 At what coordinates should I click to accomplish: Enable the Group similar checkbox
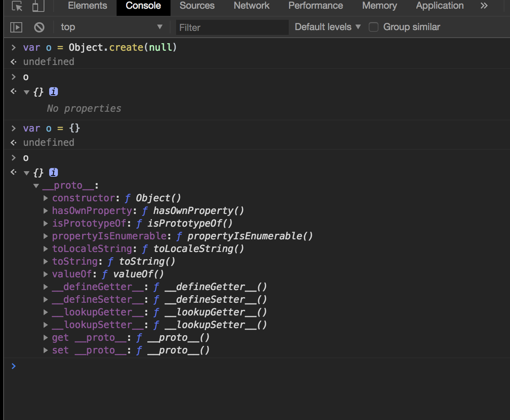click(x=374, y=27)
